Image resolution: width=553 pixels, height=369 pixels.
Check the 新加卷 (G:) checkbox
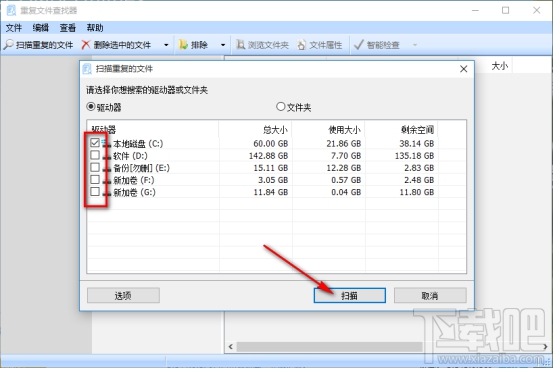95,192
